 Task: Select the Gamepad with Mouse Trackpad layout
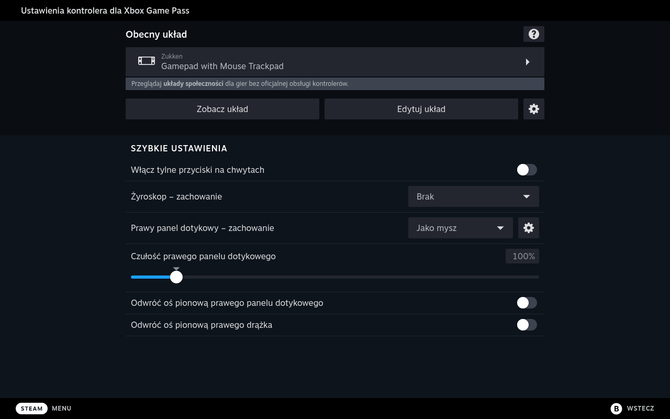coord(335,62)
